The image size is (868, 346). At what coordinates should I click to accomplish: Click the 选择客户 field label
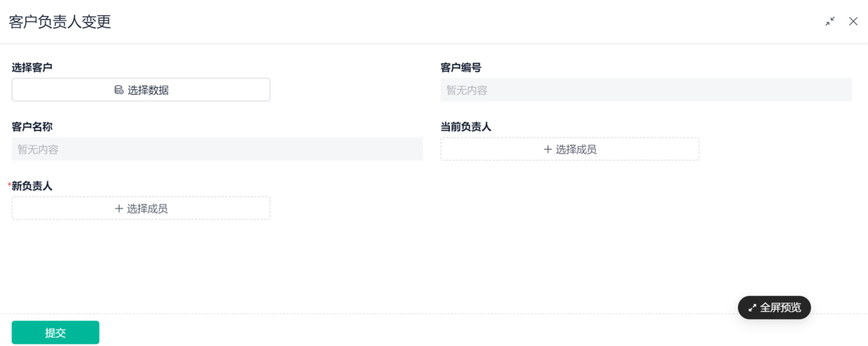click(32, 67)
